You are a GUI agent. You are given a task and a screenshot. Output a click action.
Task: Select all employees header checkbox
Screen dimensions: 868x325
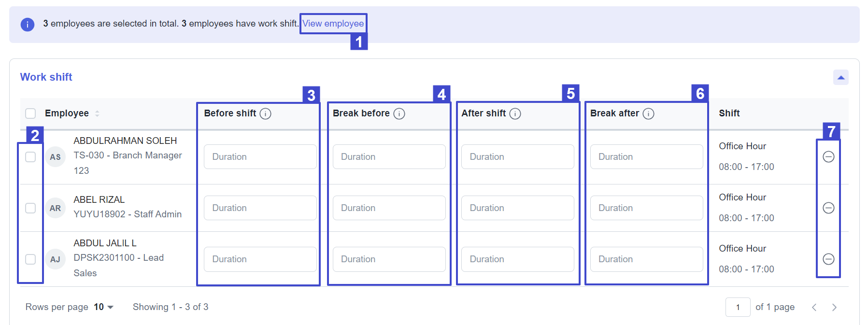[x=30, y=113]
